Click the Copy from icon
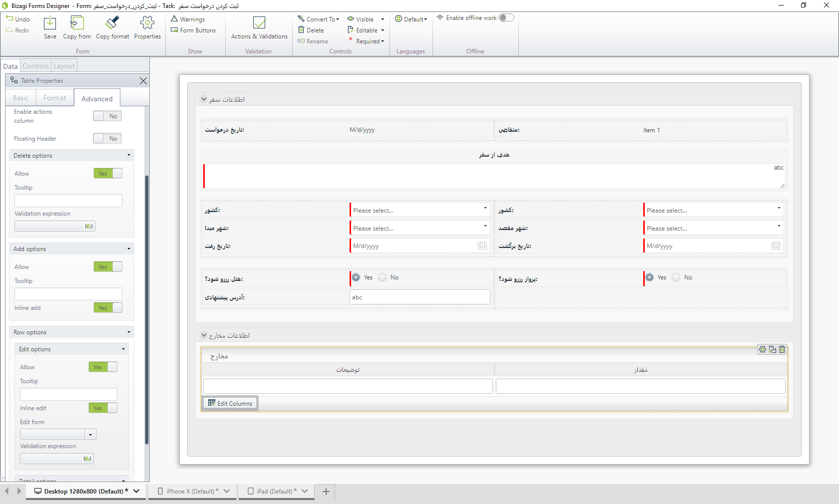The image size is (839, 504). tap(77, 23)
